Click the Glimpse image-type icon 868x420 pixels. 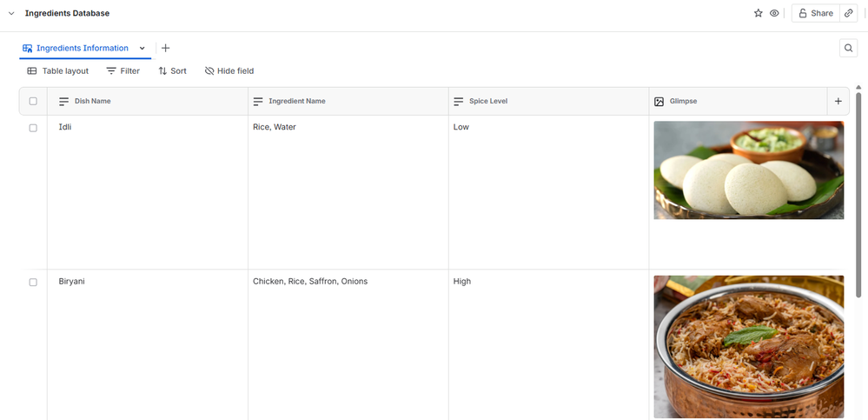(x=659, y=102)
